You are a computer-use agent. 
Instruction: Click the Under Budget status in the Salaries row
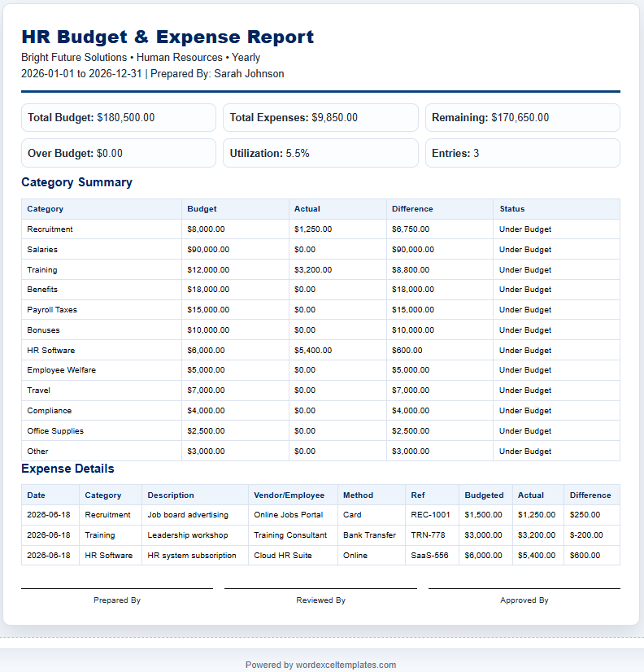pyautogui.click(x=525, y=250)
